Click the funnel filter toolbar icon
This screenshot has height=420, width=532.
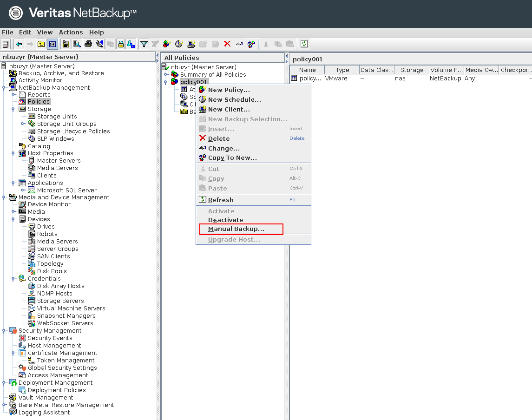144,44
